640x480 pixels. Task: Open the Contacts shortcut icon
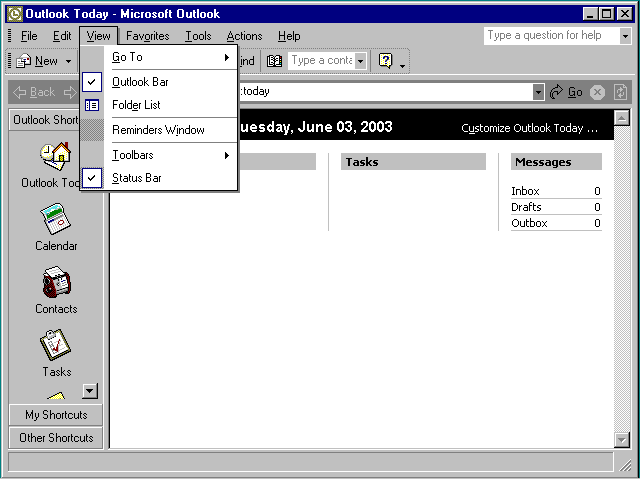56,282
